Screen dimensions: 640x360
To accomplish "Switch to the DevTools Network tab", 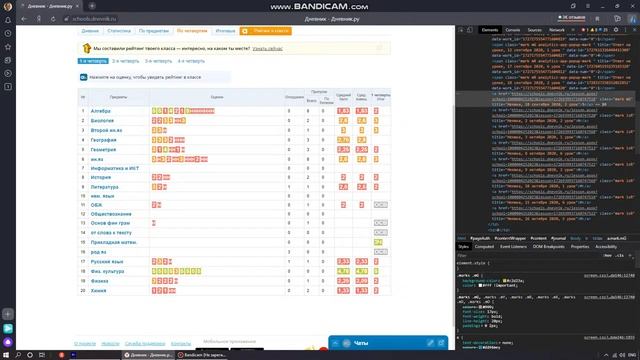I will click(557, 30).
